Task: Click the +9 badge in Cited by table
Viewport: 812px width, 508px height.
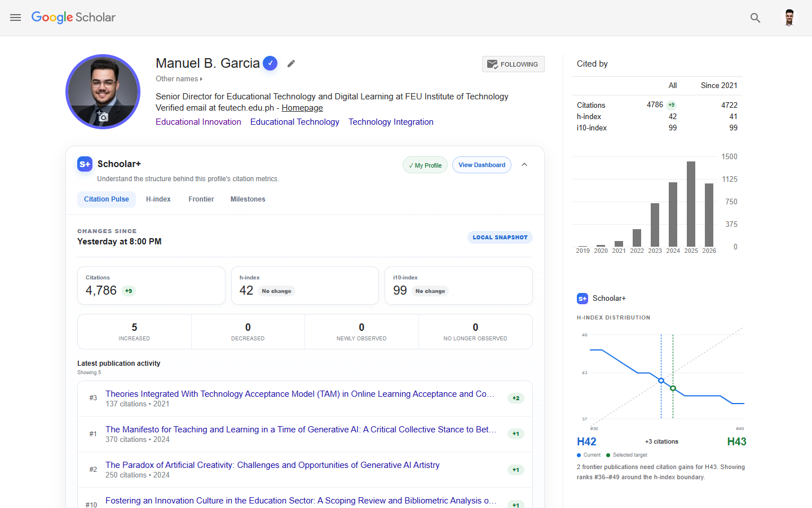Action: [671, 105]
